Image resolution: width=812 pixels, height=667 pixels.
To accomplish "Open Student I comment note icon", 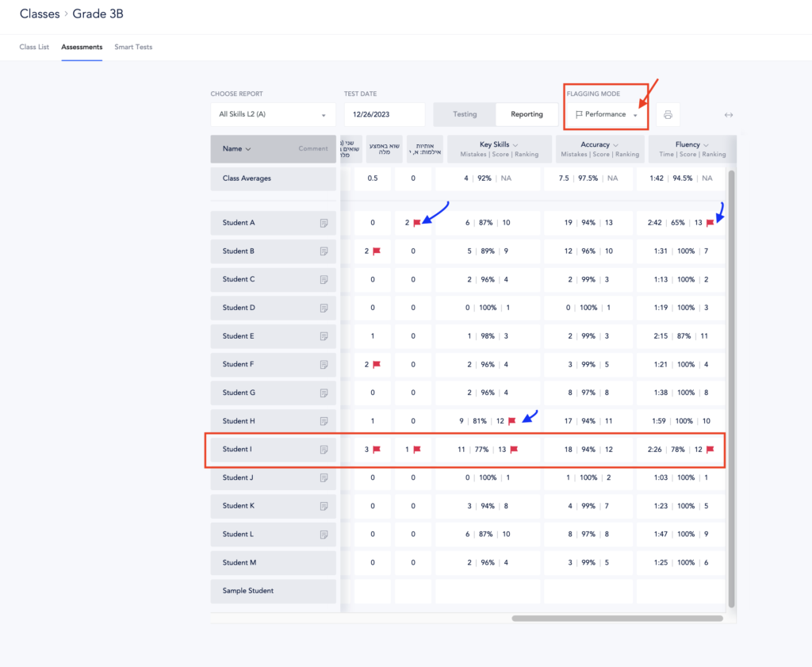I will click(324, 450).
